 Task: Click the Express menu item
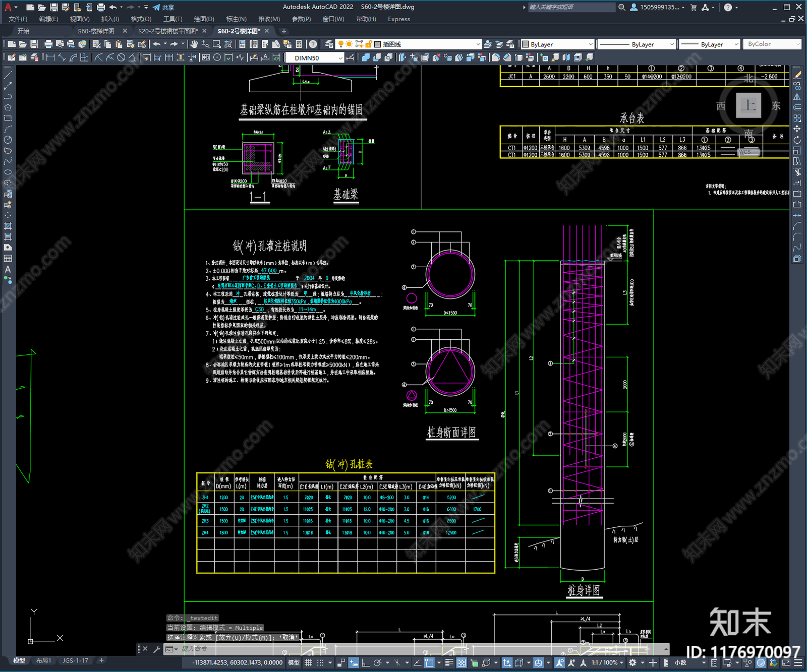point(399,19)
